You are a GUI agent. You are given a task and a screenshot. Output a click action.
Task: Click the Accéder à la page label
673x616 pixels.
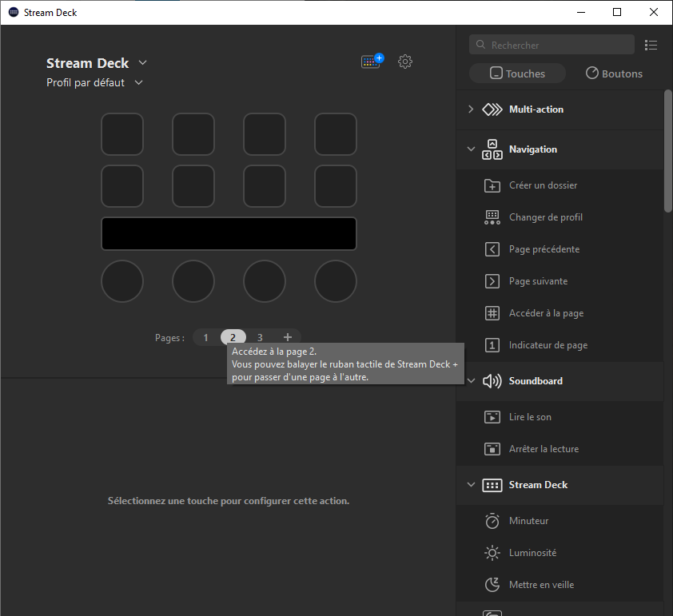click(x=546, y=313)
